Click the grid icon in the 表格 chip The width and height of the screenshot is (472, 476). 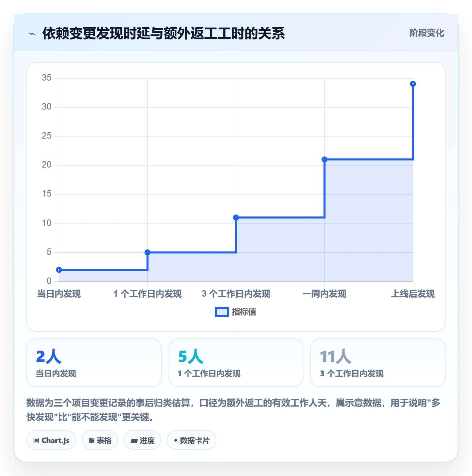pos(91,441)
